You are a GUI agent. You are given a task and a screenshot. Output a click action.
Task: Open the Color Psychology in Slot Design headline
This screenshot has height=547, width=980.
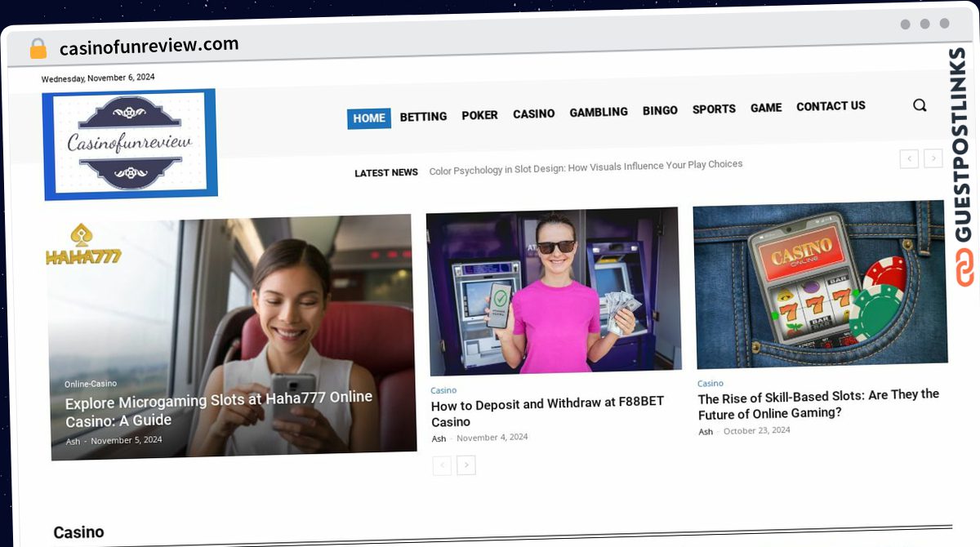coord(586,167)
